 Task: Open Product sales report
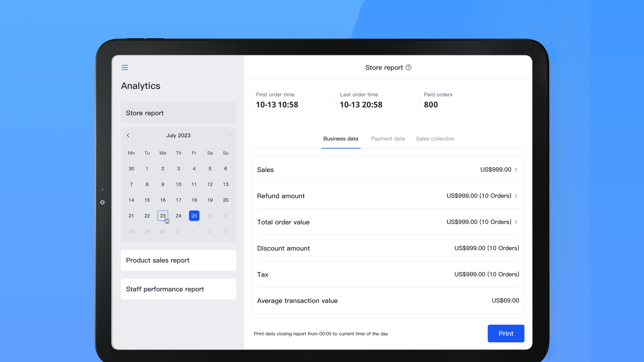(x=178, y=260)
